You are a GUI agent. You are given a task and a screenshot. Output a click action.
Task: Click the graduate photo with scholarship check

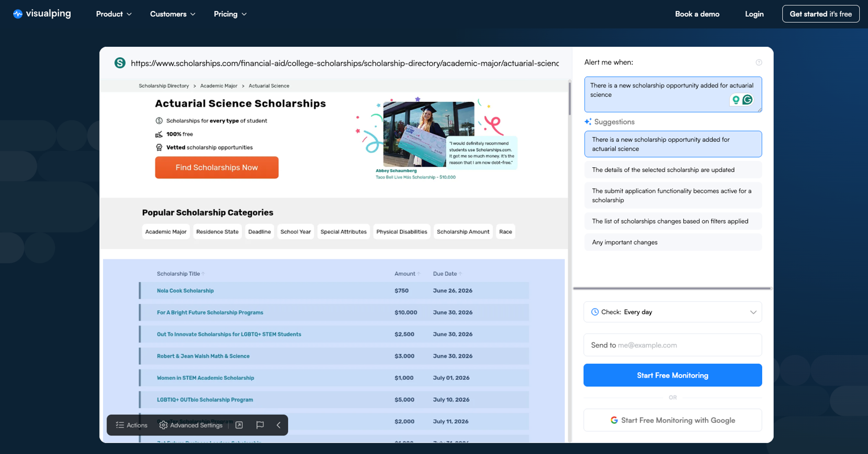(x=429, y=134)
